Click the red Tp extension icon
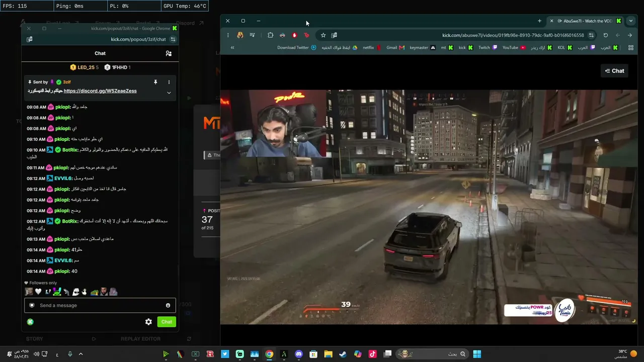This screenshot has width=644, height=362. [x=306, y=35]
